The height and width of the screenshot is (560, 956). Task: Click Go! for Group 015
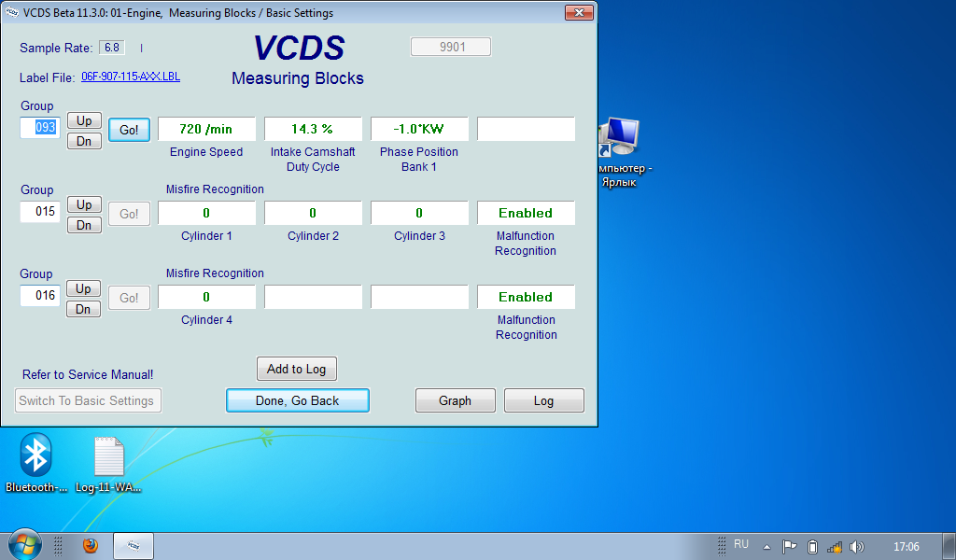point(129,214)
